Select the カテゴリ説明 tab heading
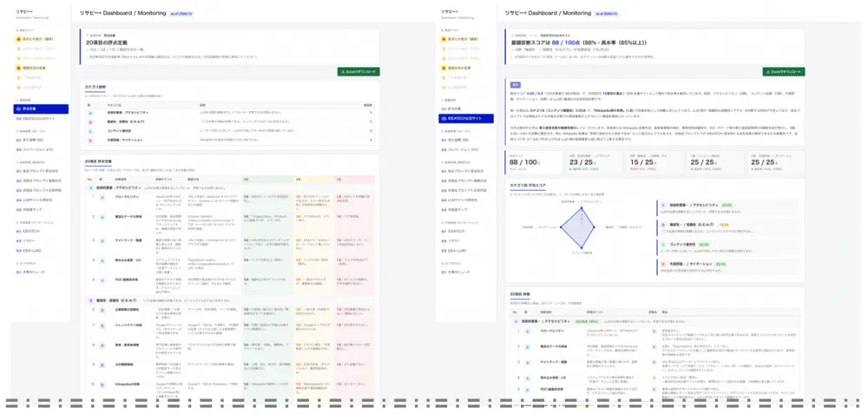 tap(95, 88)
